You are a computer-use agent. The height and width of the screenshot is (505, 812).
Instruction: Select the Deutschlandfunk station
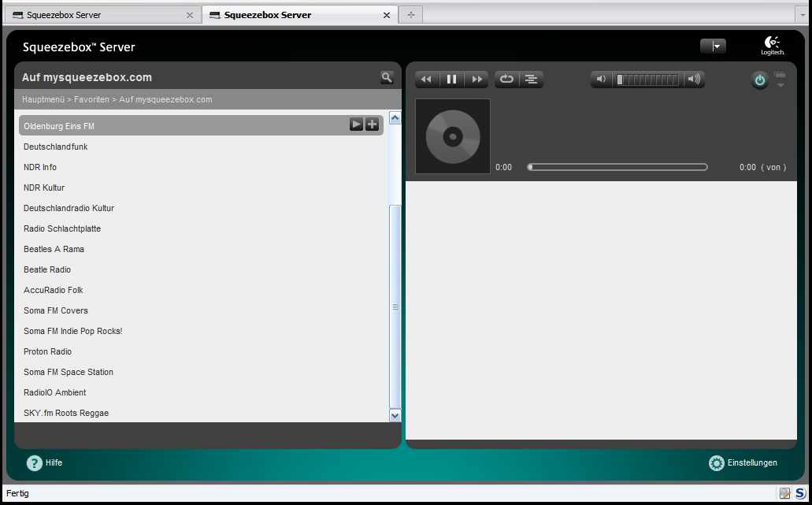click(x=55, y=147)
